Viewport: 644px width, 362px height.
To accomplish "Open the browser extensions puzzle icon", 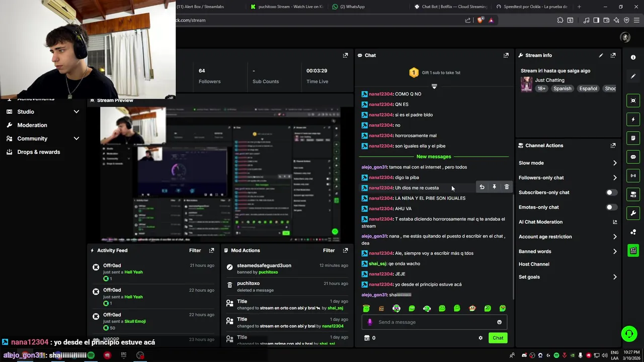I will pos(560,20).
